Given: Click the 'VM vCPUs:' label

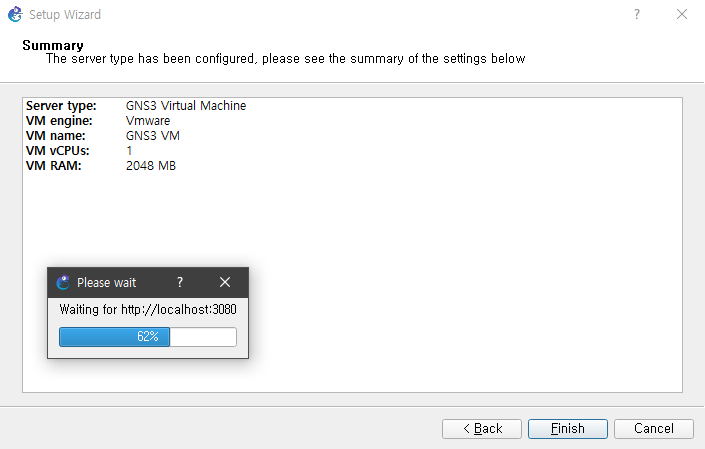Looking at the screenshot, I should (x=58, y=151).
